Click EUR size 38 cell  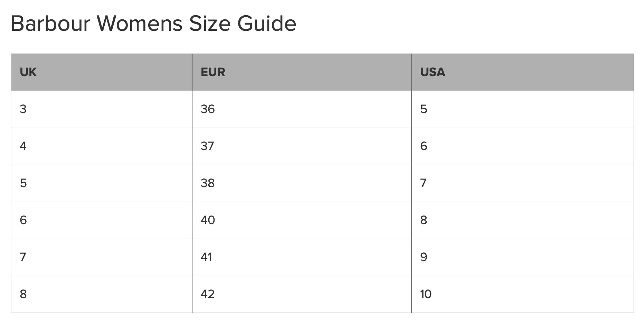(302, 184)
